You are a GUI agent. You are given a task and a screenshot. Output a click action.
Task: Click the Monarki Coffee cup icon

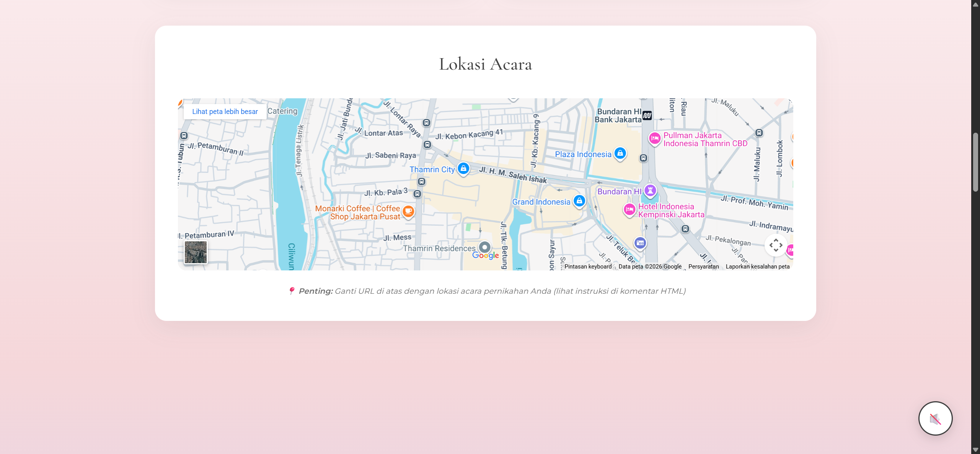(408, 212)
